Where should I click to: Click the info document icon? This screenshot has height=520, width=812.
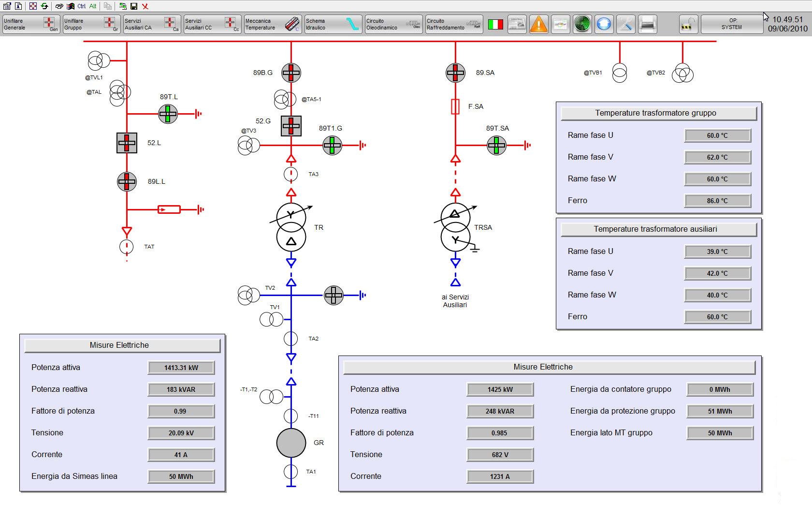(x=18, y=6)
